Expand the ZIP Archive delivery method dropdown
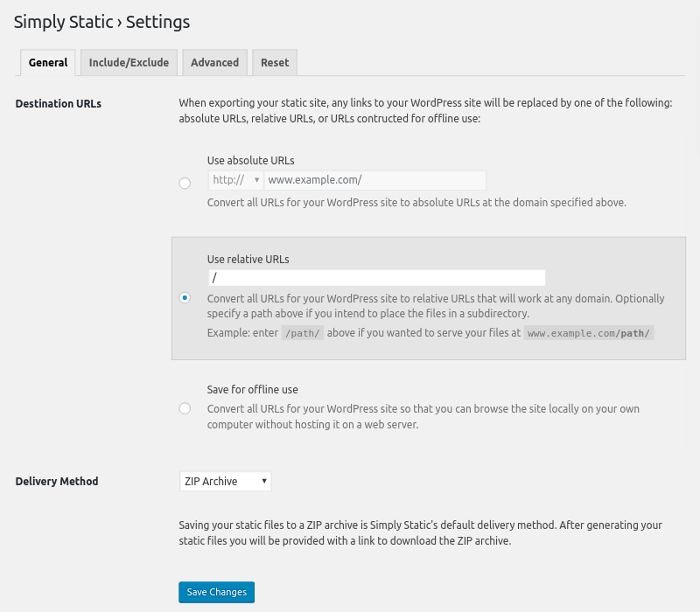The image size is (700, 612). pyautogui.click(x=225, y=482)
